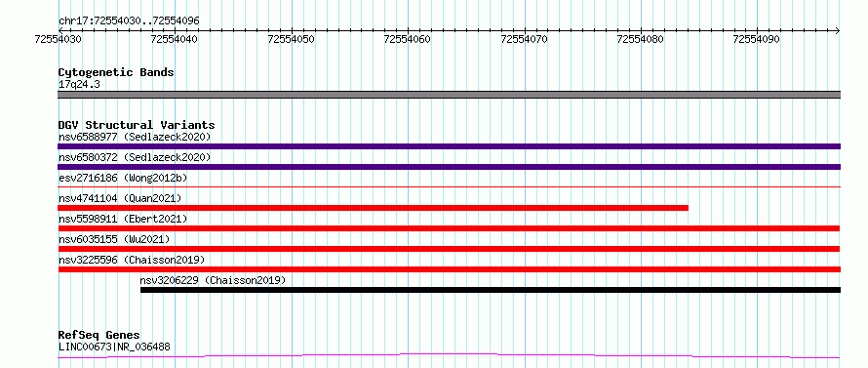Screen dimensions: 868x368
Task: Select the red nsv5598911 variant bar
Action: pyautogui.click(x=449, y=228)
